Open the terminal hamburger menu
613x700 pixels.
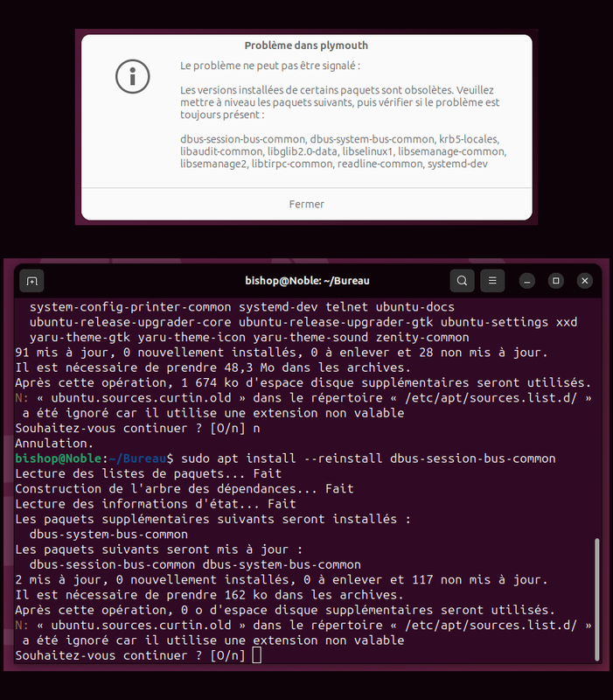pos(492,281)
